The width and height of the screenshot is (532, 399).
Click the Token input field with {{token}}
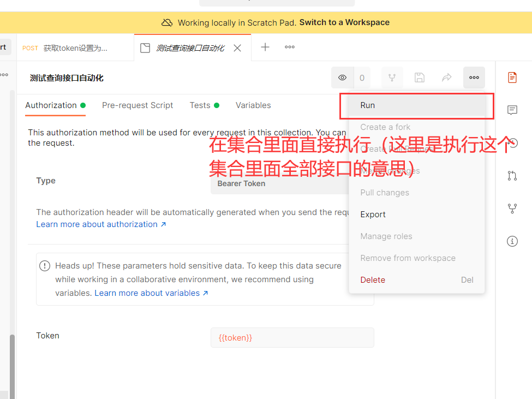[x=292, y=337]
